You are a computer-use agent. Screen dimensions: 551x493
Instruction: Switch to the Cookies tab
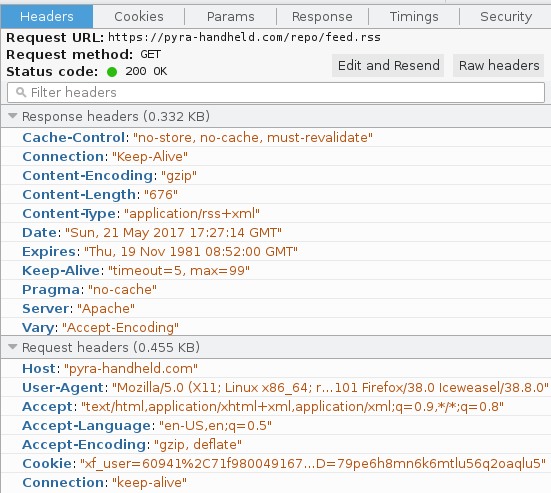139,17
